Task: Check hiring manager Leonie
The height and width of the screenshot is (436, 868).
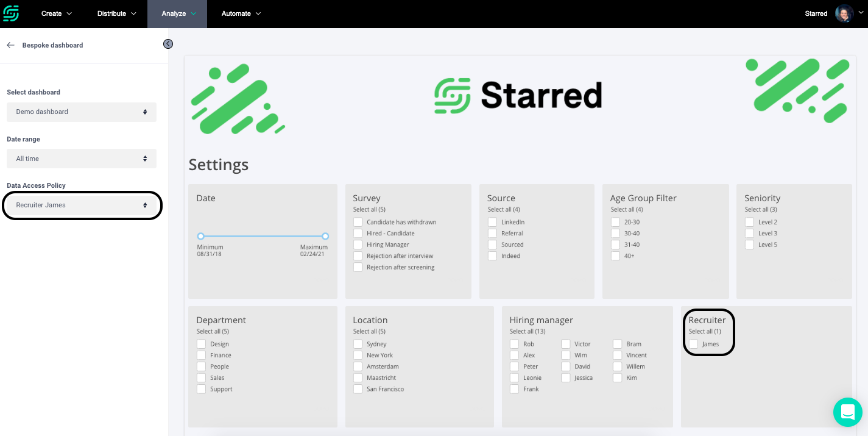Action: tap(515, 378)
